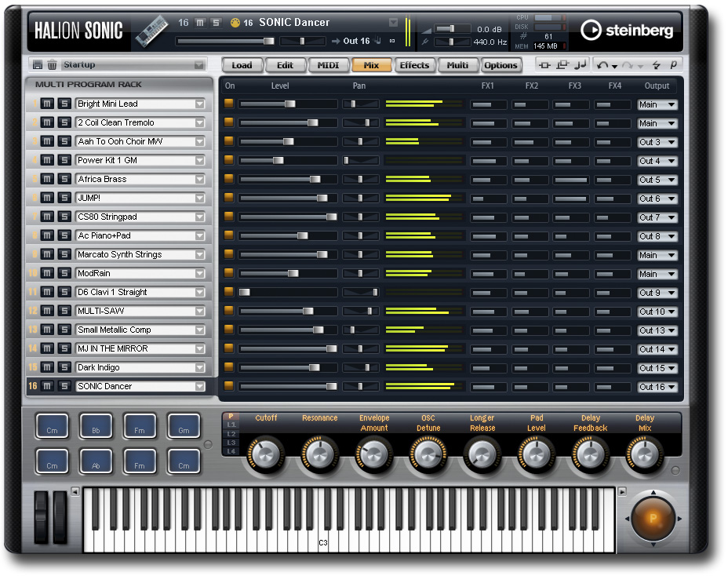Switch to the Multi tab

[x=457, y=65]
